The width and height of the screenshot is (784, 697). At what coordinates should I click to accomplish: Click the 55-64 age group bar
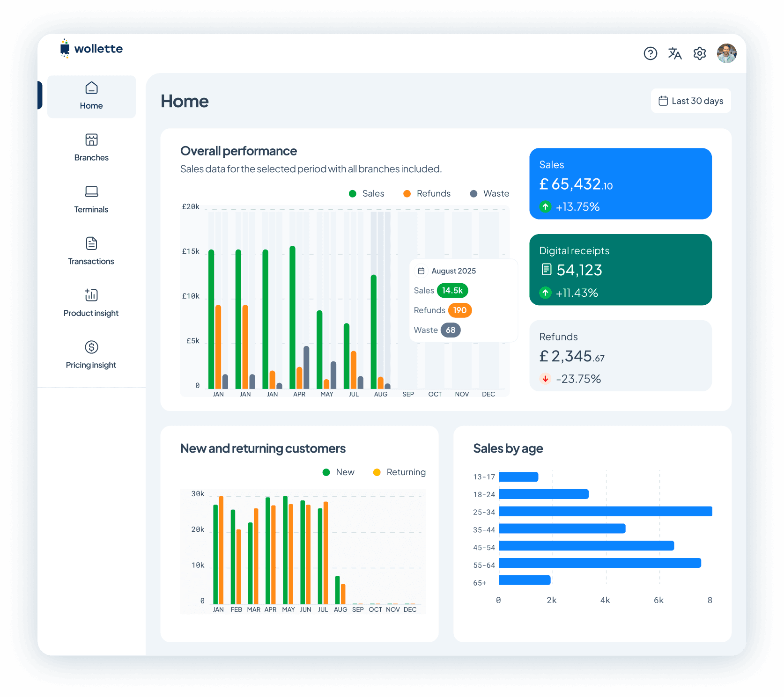pos(600,563)
